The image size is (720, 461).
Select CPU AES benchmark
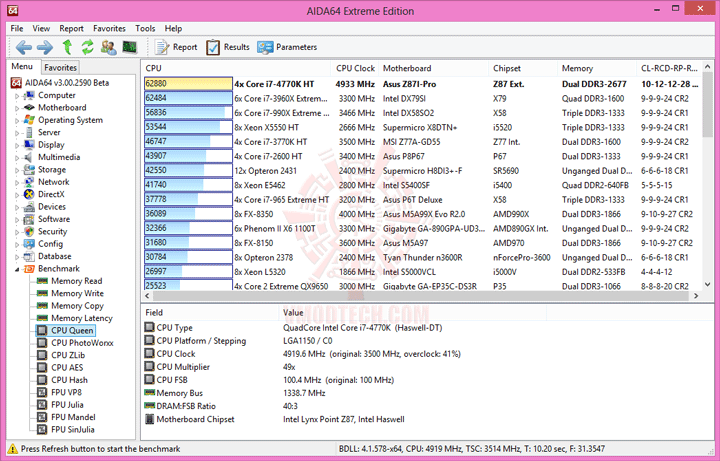[67, 368]
